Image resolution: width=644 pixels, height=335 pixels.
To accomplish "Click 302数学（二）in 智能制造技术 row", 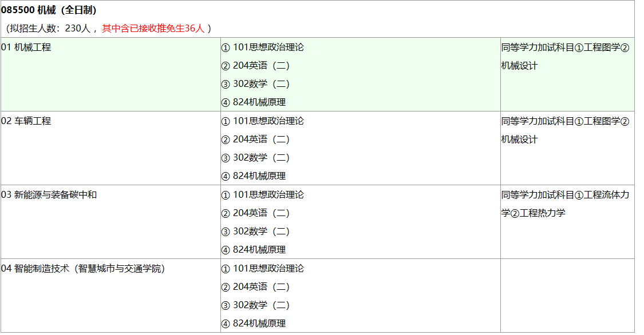I will click(255, 305).
